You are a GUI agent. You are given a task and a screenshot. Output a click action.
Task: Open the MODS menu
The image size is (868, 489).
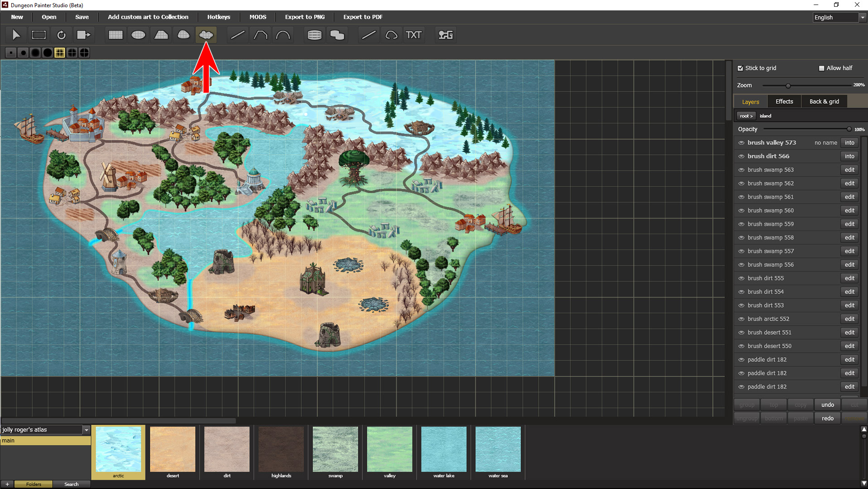pos(258,17)
